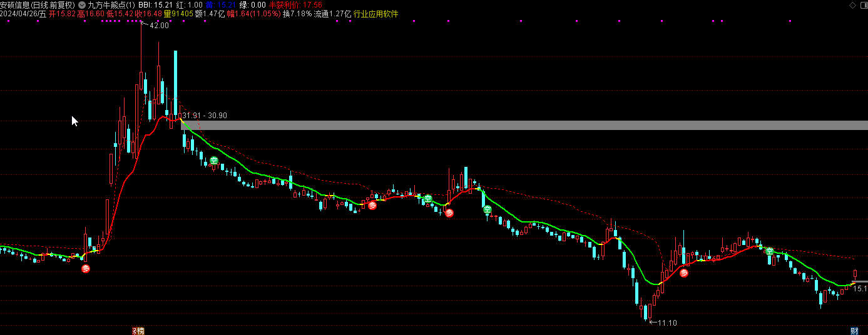
Task: Click the gray 31.91 - 30.90 gap band
Action: (x=524, y=125)
